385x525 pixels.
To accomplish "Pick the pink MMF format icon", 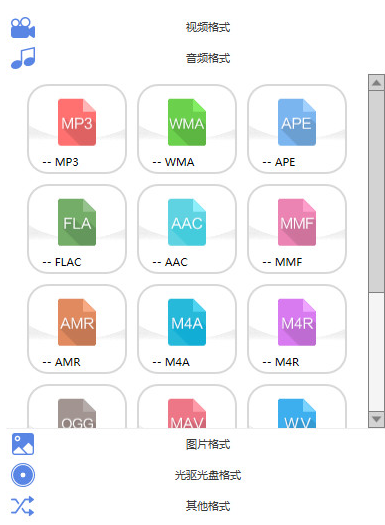I will (x=297, y=222).
